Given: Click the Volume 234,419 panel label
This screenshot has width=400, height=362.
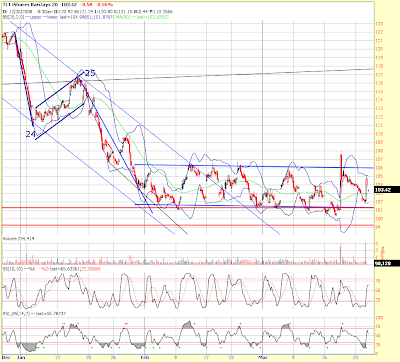Looking at the screenshot, I should click(x=18, y=239).
